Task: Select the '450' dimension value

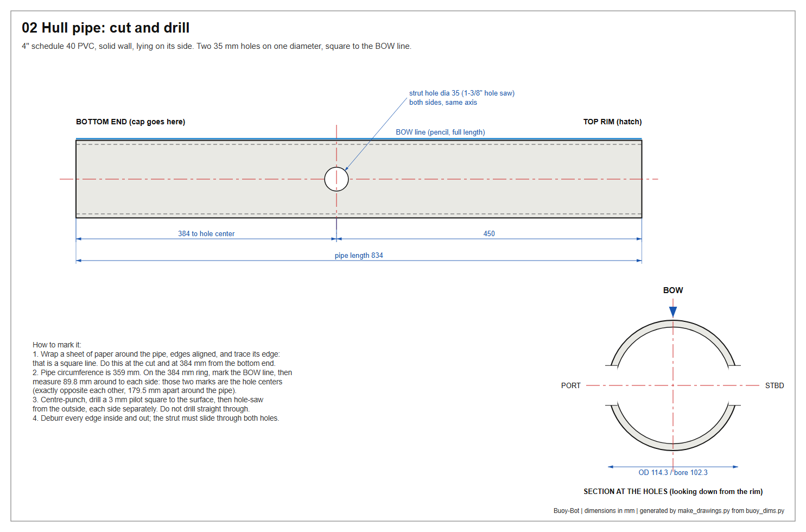Action: 489,233
